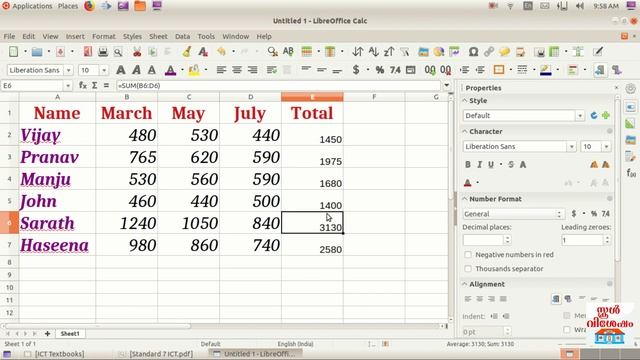Apply yellow highlighting background color
Image resolution: width=640 pixels, height=360 pixels.
[194, 70]
